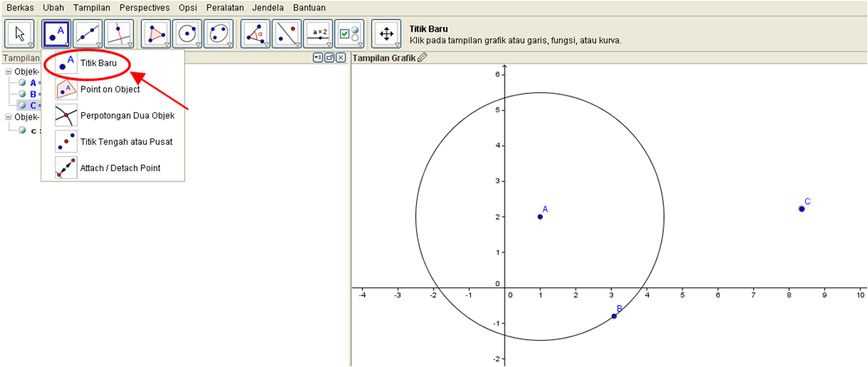Select the Circle with Center tool
Screen dimensions: 868x367
click(187, 33)
